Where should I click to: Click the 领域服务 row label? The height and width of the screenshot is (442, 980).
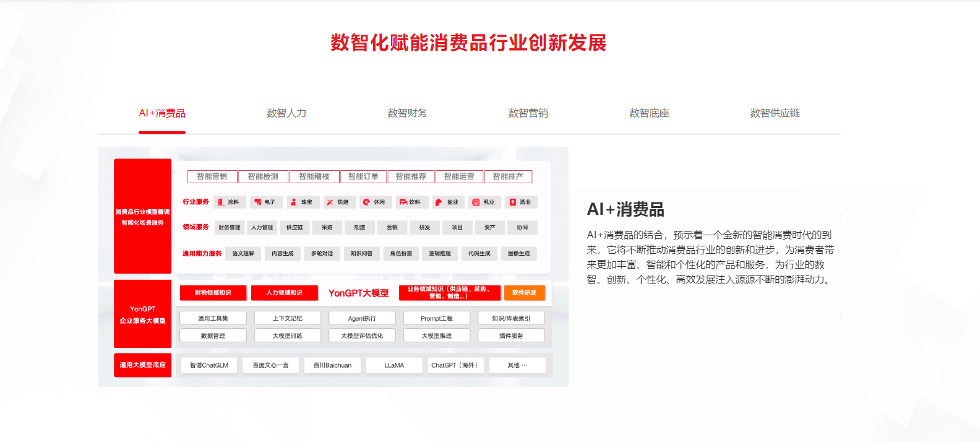coord(196,227)
